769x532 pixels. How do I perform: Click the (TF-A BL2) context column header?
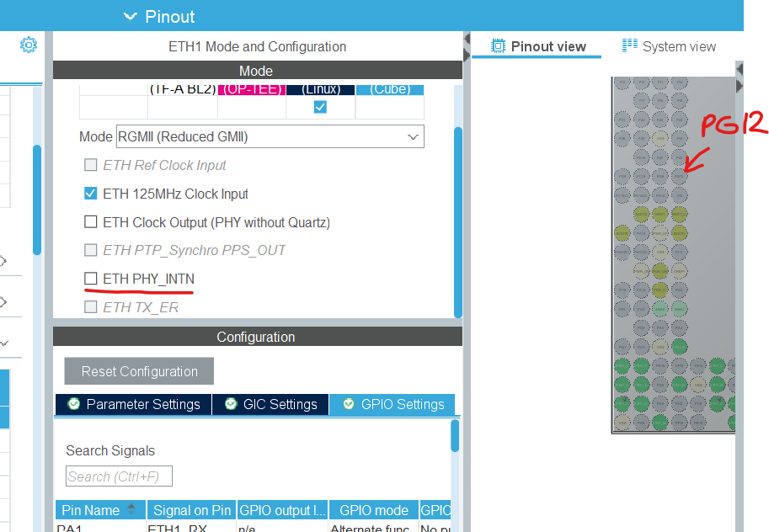[x=183, y=89]
